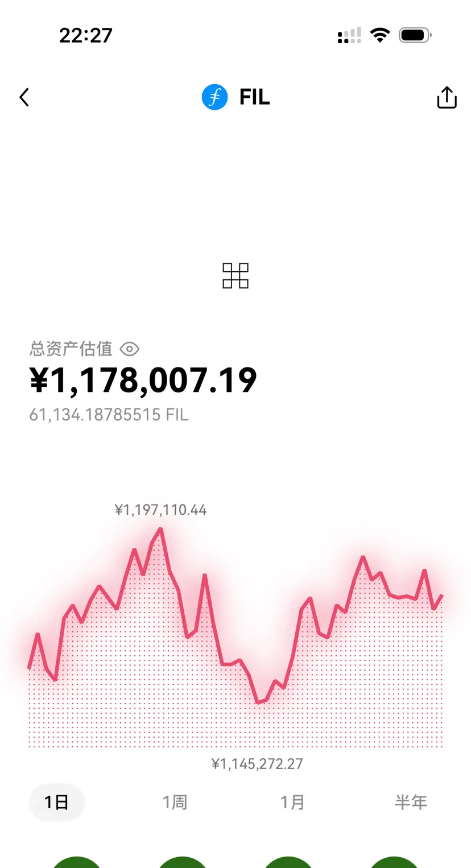
Task: Tap the cellular signal bars
Action: (349, 36)
